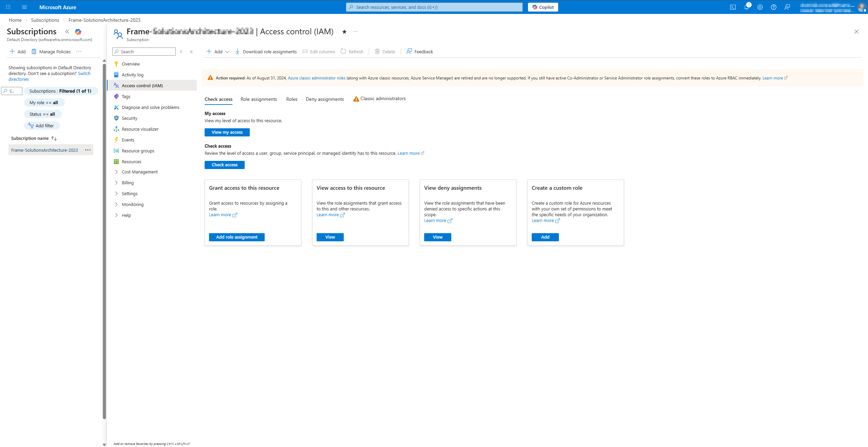The width and height of the screenshot is (868, 447).
Task: Switch to the Classic administrators tab
Action: tap(382, 99)
